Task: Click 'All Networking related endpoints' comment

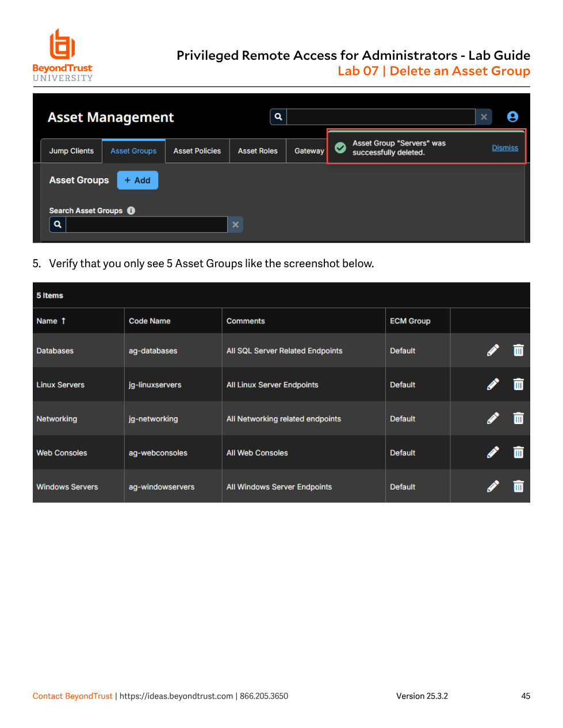Action: pos(284,418)
